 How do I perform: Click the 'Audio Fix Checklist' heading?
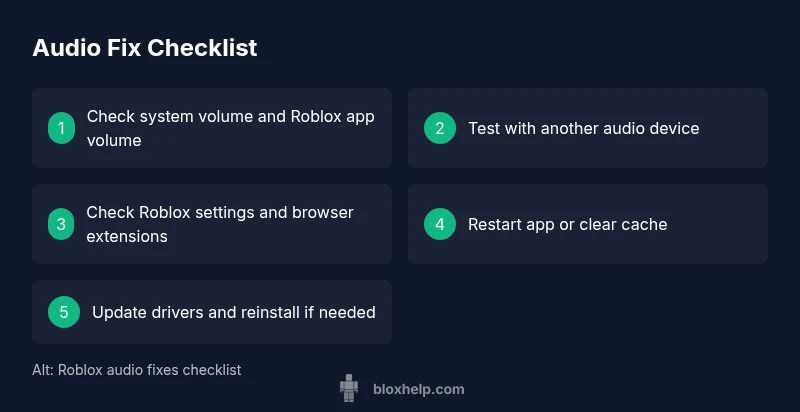click(x=145, y=48)
